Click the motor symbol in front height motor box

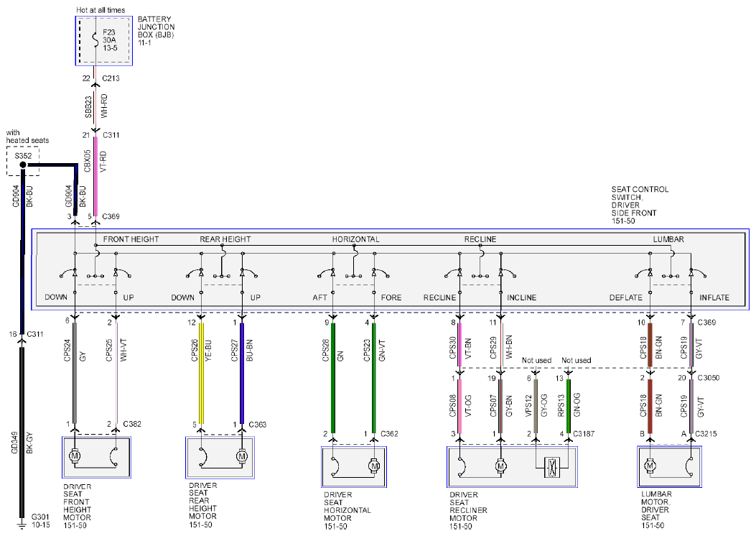tap(75, 456)
